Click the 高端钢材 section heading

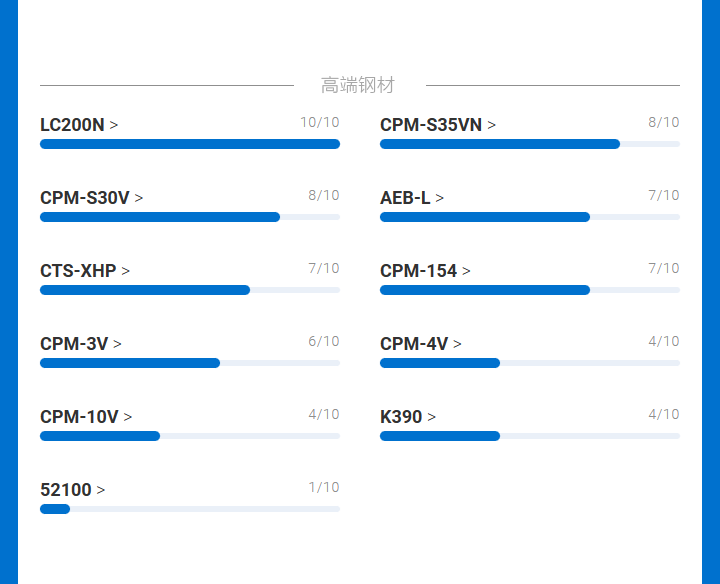click(358, 86)
